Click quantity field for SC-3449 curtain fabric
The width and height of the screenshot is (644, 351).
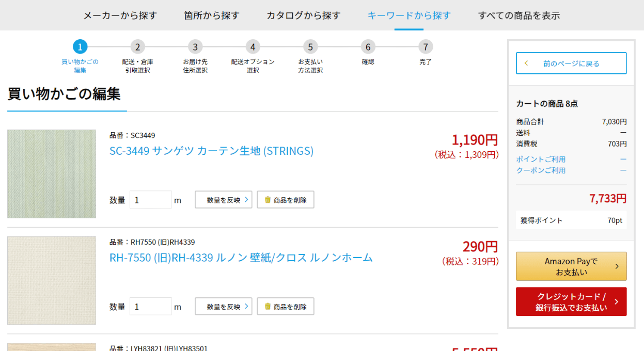pyautogui.click(x=150, y=200)
